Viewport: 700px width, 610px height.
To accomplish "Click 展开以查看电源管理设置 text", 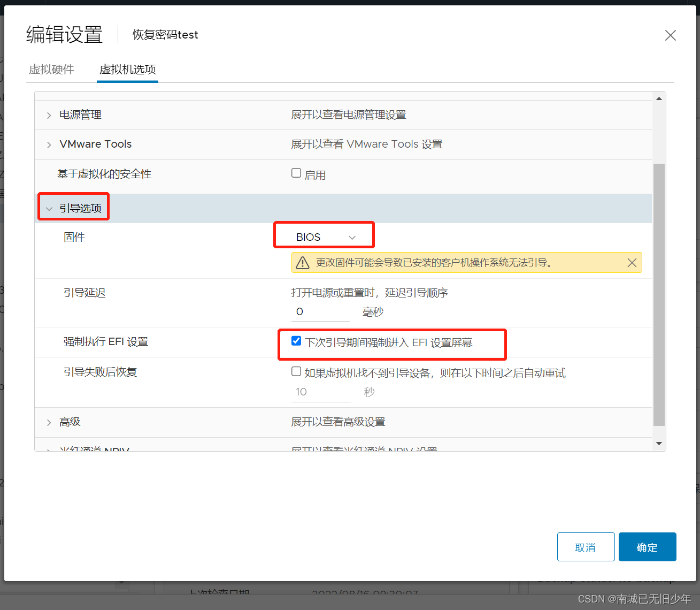I will tap(349, 115).
